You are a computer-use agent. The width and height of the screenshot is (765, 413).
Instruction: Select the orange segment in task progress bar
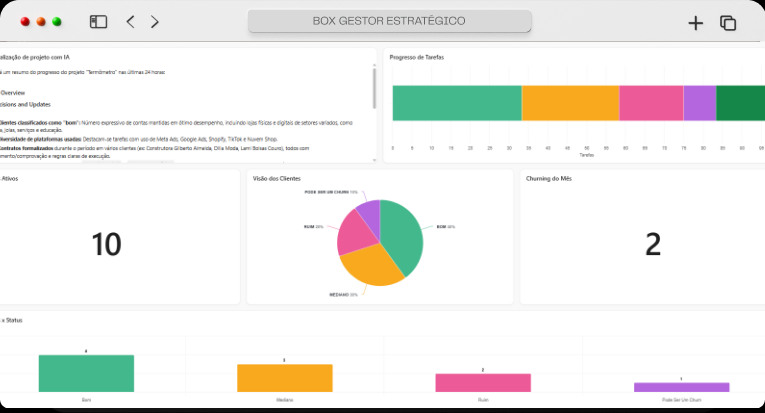pyautogui.click(x=570, y=103)
